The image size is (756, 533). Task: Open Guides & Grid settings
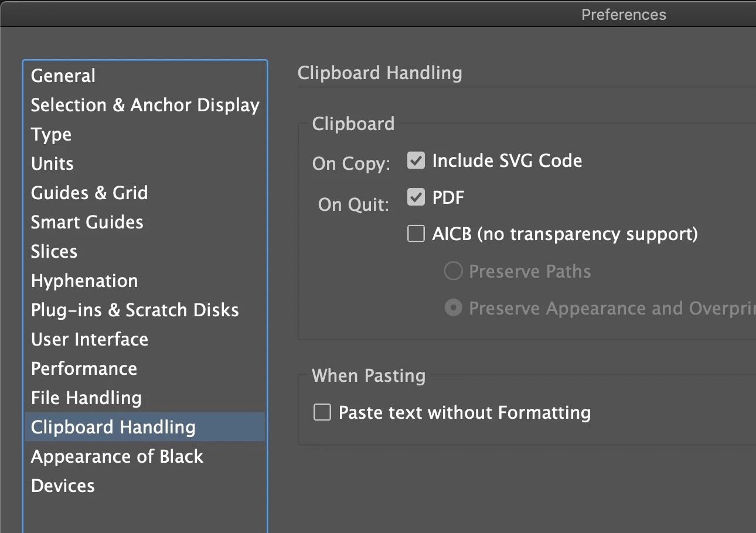point(90,193)
